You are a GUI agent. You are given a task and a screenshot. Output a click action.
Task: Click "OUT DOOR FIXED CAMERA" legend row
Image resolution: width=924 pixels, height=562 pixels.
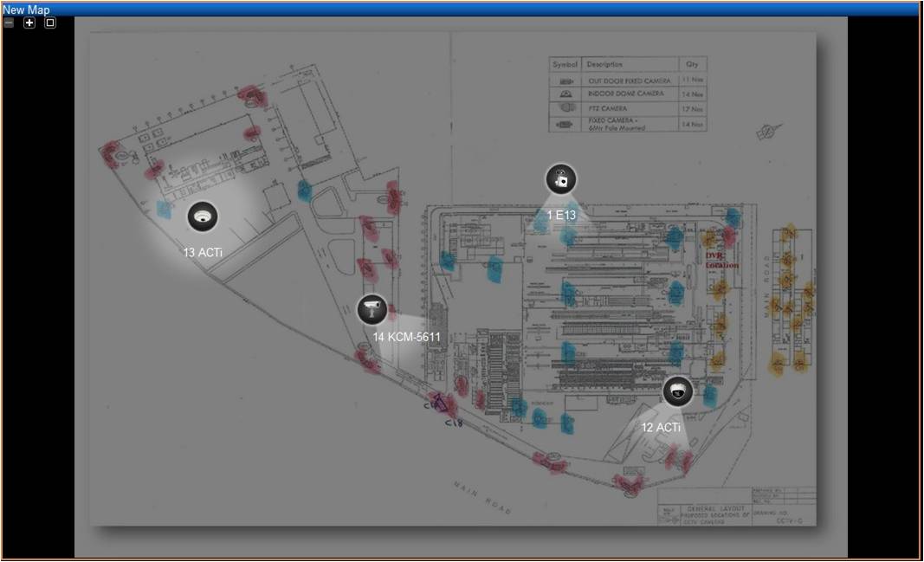[x=628, y=81]
